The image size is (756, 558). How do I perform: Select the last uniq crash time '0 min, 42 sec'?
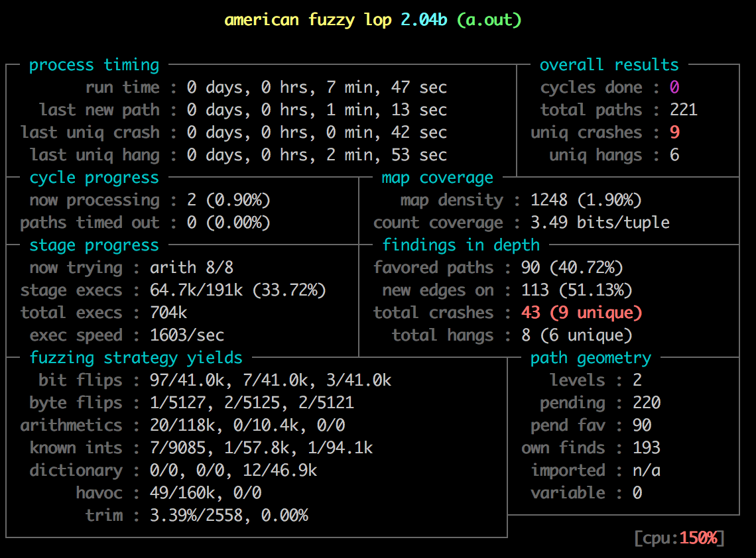coord(387,133)
